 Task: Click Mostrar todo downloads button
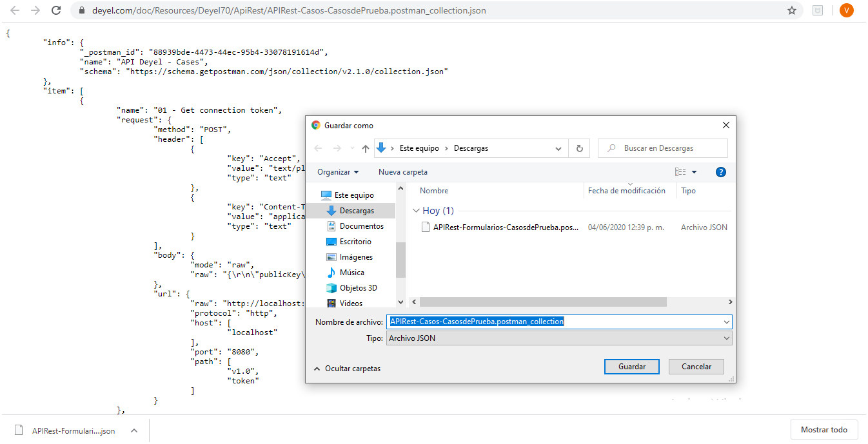pos(824,430)
